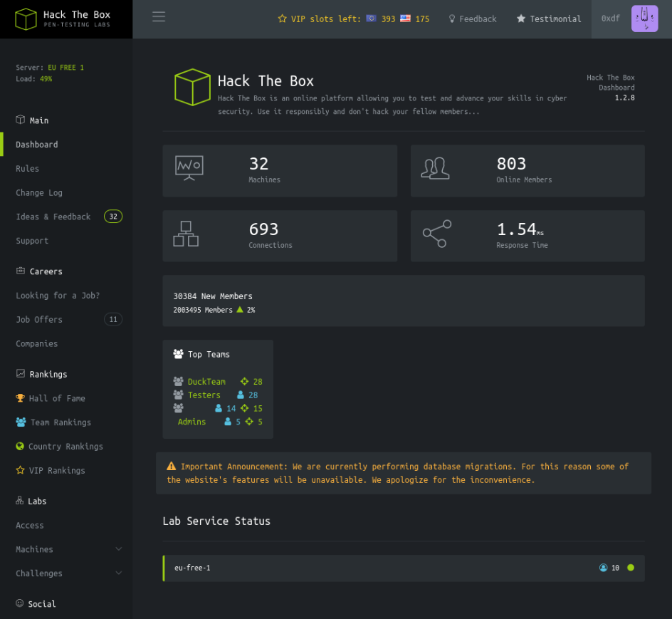Click the Feedback link in header
The height and width of the screenshot is (619, 672).
click(x=478, y=19)
